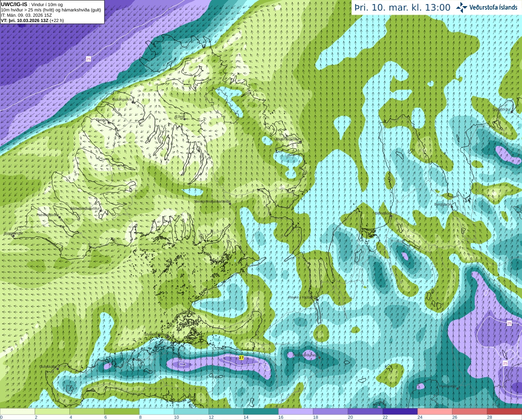
Task: Click the date header Þri. 10. mar. kl. 13:00
Action: coord(403,7)
